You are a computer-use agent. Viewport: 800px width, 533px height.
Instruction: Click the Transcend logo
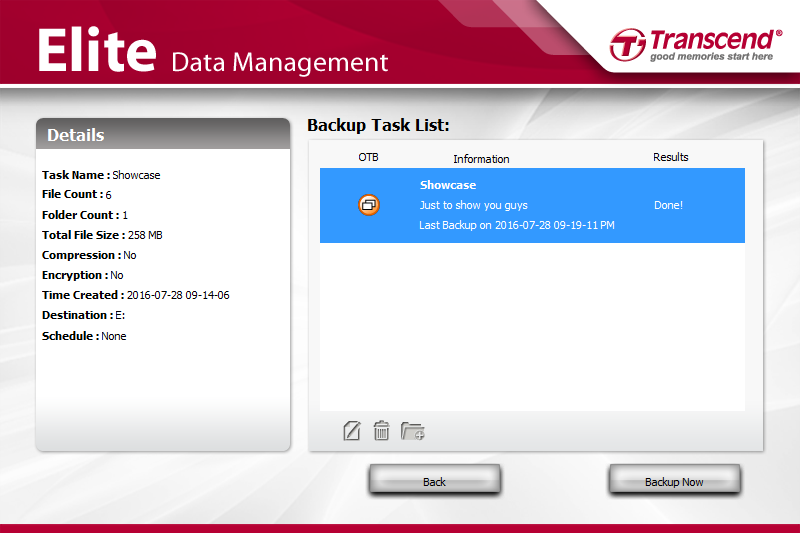click(695, 45)
